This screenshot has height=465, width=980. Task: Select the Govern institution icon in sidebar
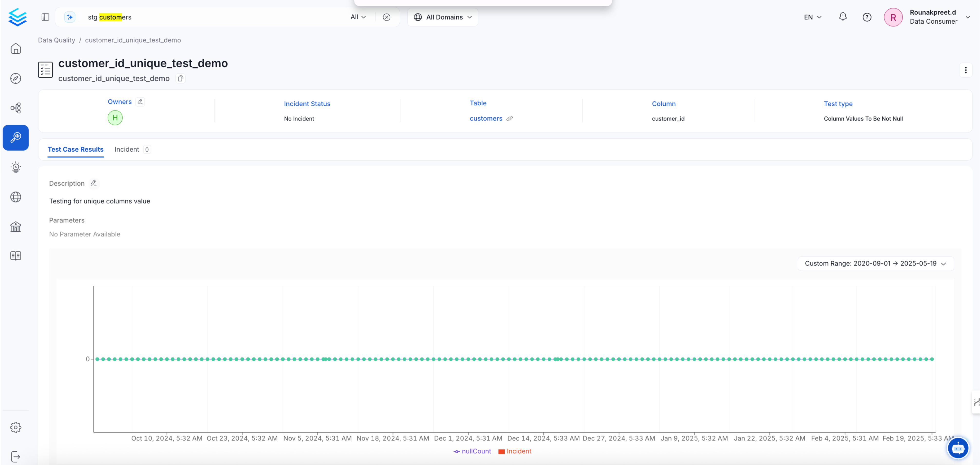[x=16, y=227]
